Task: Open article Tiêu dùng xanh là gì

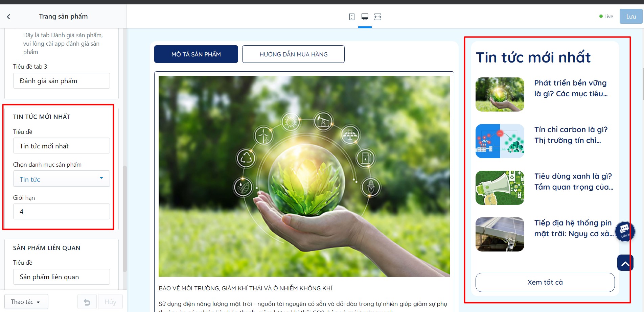Action: pos(574,182)
